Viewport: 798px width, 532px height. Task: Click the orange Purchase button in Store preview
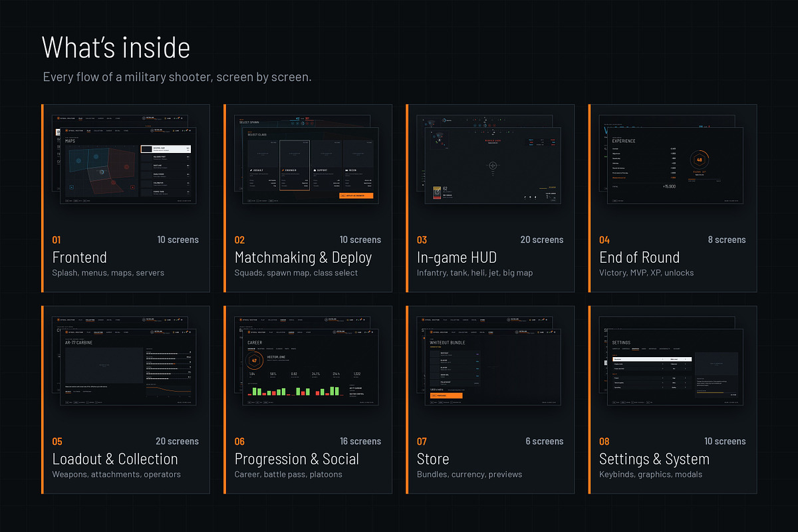click(x=445, y=395)
